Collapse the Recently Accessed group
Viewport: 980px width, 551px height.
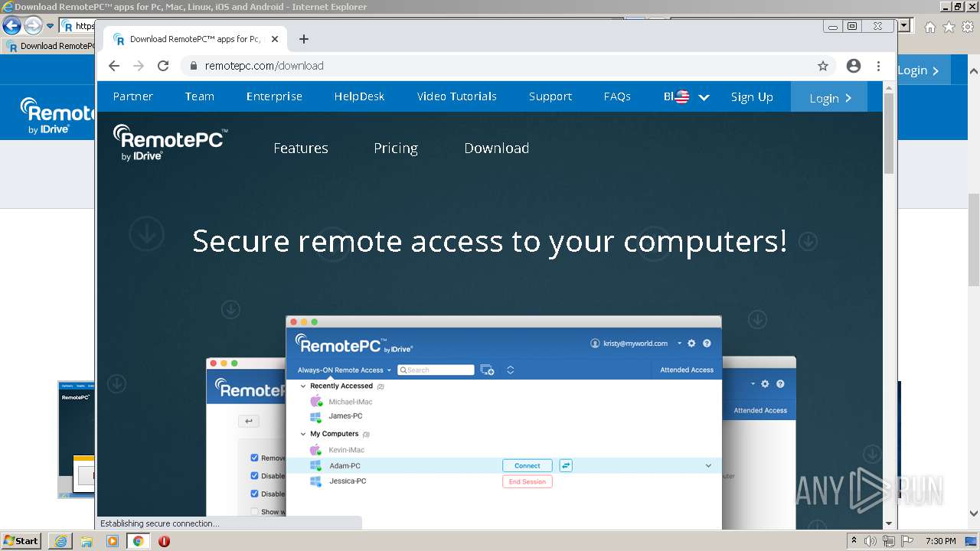tap(303, 386)
